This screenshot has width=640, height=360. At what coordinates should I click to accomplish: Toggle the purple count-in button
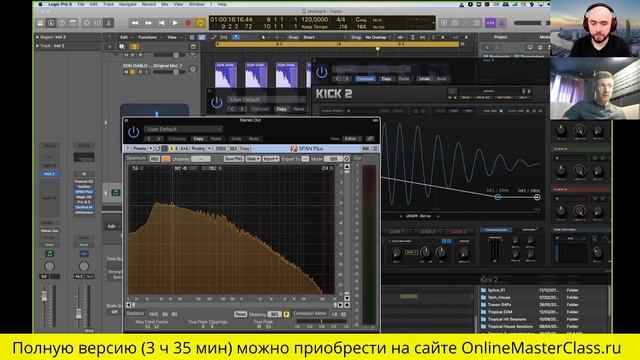tap(490, 23)
